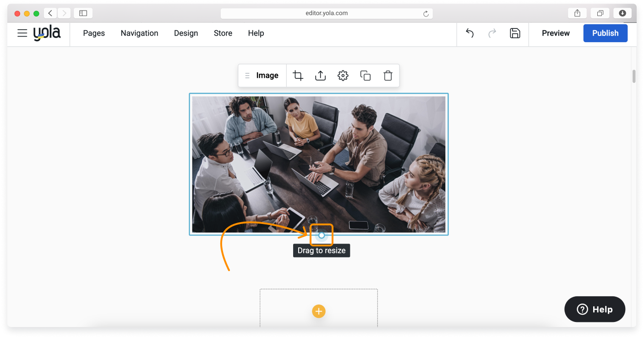Duplicate the image block
Viewport: 644px width, 338px height.
point(366,76)
